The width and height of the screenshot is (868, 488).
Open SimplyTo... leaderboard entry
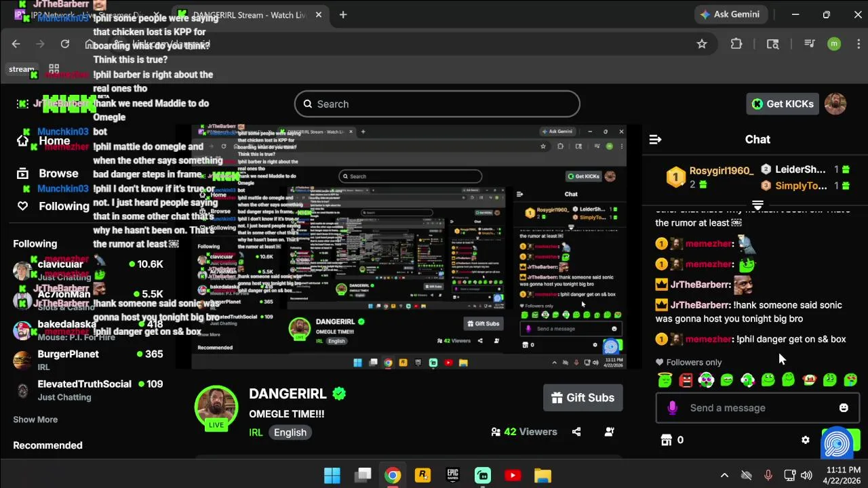click(805, 186)
